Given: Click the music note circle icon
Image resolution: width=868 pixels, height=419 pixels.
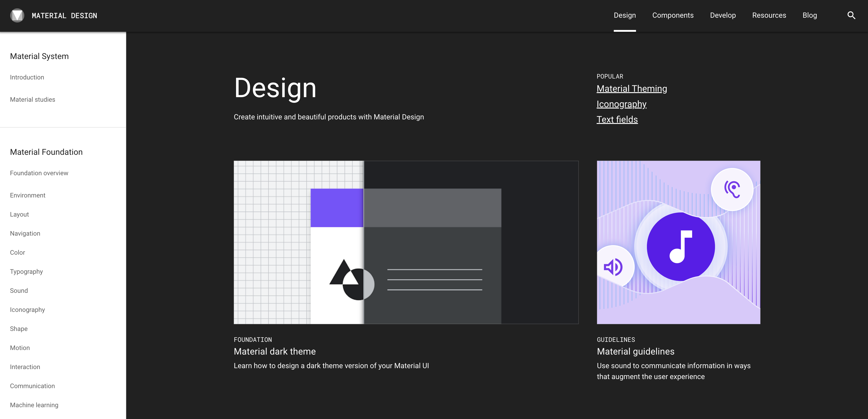Looking at the screenshot, I should click(x=681, y=246).
